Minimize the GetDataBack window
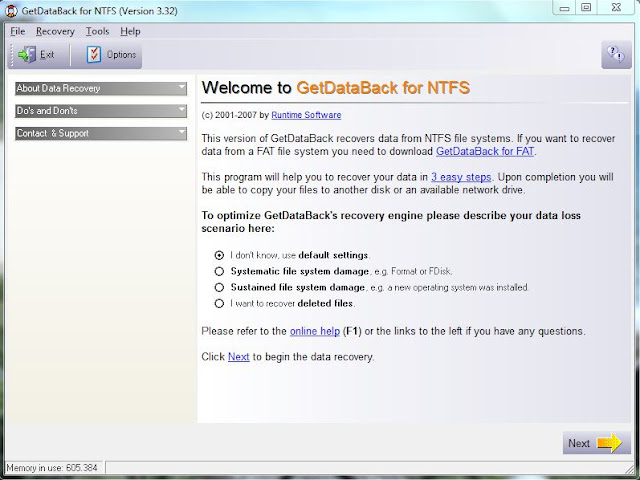Screen dimensions: 640x480 point(564,7)
